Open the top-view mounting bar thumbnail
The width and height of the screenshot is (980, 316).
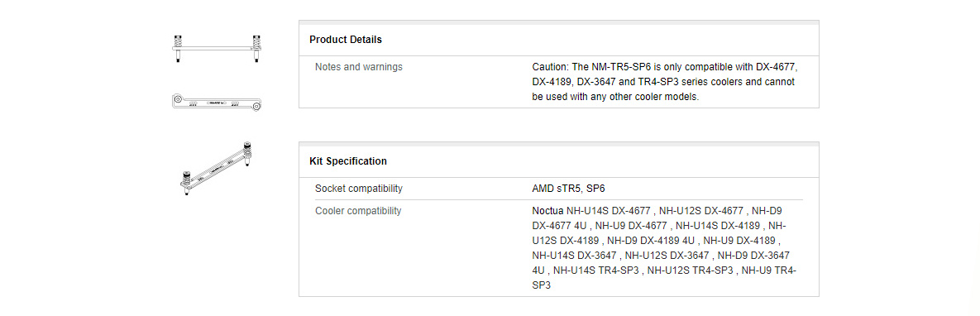tap(216, 102)
